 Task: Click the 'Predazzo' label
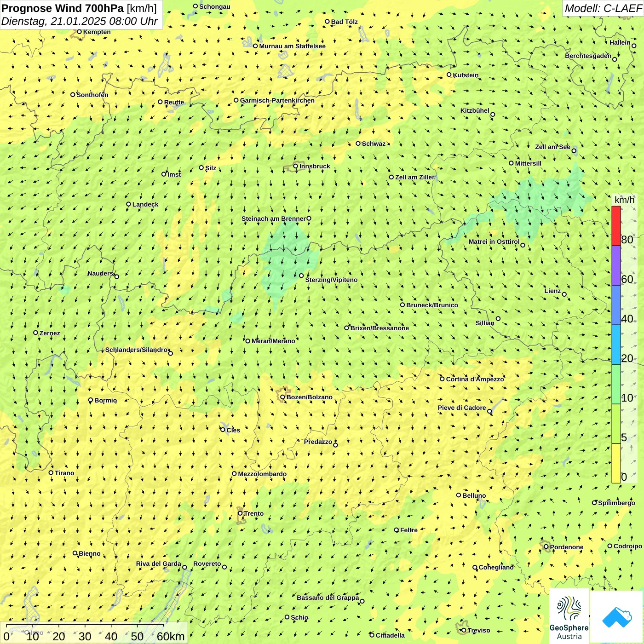pyautogui.click(x=318, y=442)
